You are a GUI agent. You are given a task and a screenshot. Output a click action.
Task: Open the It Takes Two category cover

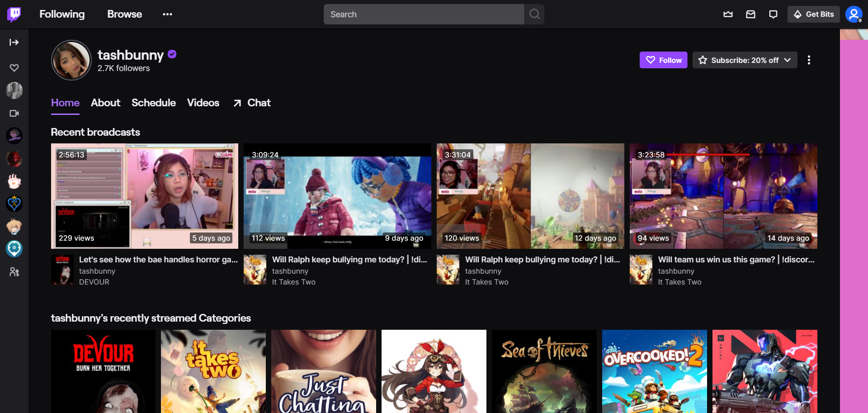[213, 371]
